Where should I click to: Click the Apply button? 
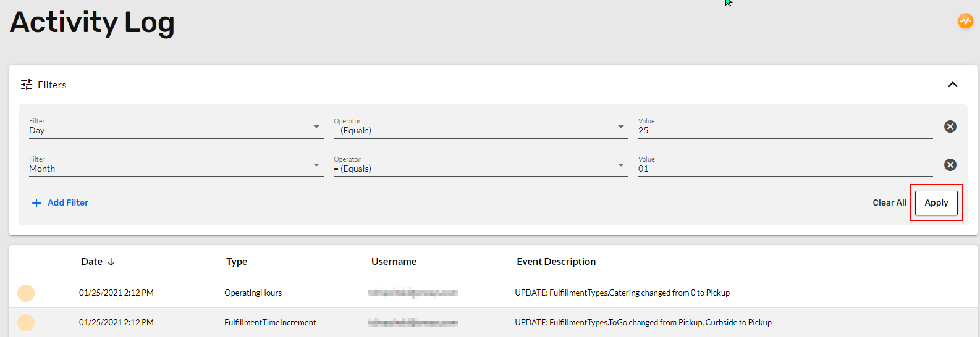[x=936, y=203]
